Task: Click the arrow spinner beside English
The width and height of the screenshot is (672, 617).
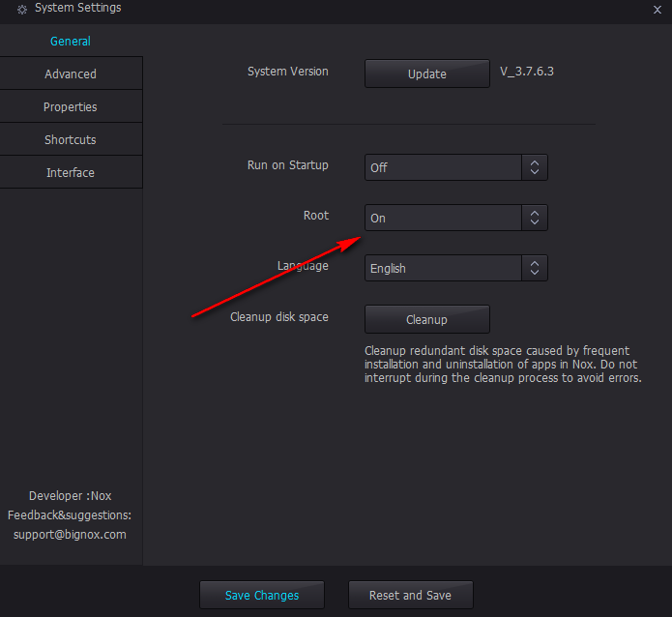Action: point(535,268)
